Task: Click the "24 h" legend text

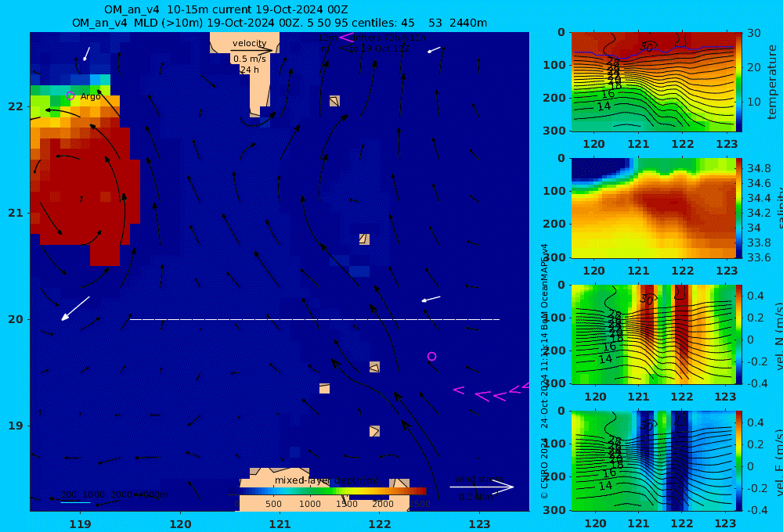Action: pyautogui.click(x=249, y=70)
